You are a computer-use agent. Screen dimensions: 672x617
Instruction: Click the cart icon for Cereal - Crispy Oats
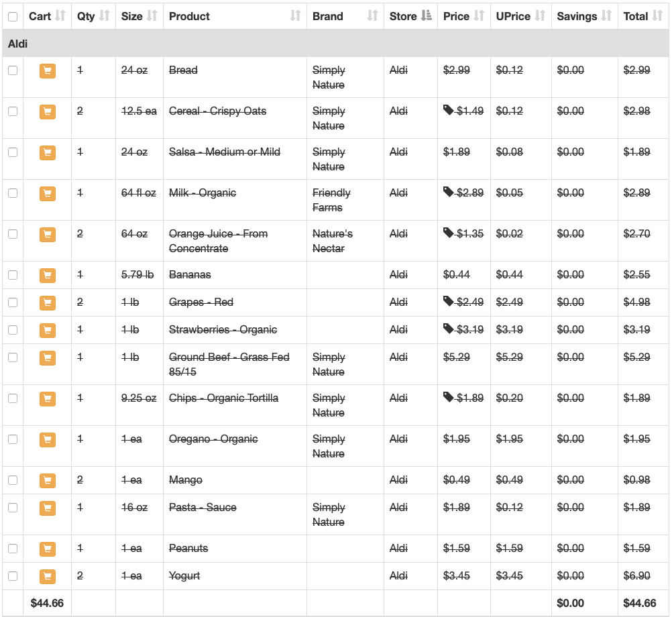pos(48,112)
